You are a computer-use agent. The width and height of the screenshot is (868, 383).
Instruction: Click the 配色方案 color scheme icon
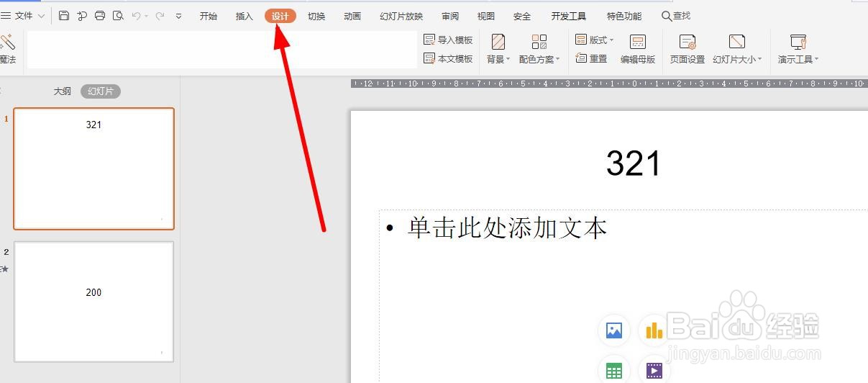tap(539, 42)
